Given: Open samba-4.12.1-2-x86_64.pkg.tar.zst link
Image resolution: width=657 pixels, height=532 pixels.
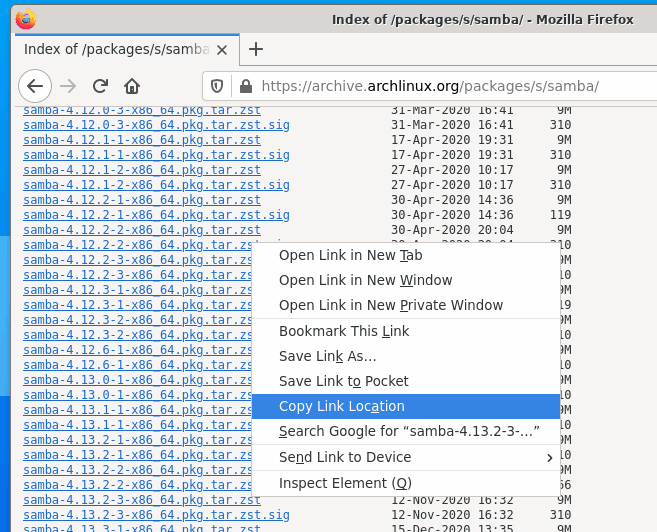Looking at the screenshot, I should point(142,170).
